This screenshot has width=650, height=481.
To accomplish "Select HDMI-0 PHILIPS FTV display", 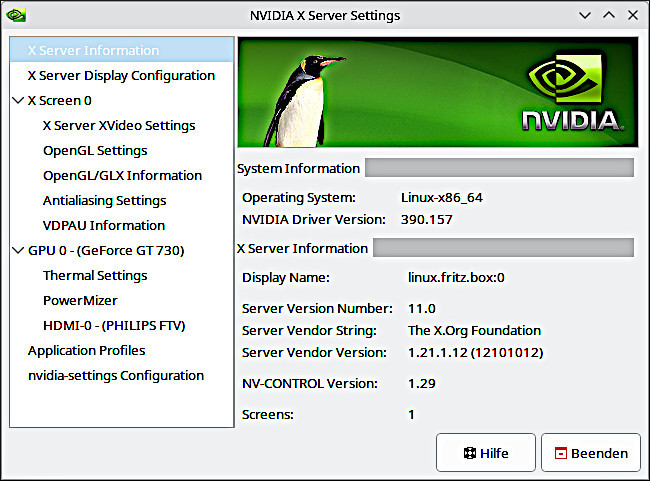I will click(x=114, y=326).
